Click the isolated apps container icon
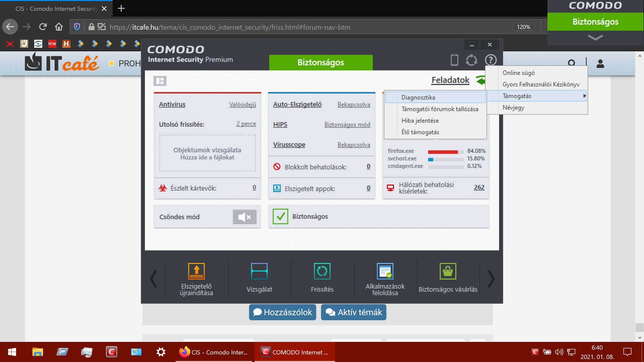644x362 pixels. tap(277, 188)
